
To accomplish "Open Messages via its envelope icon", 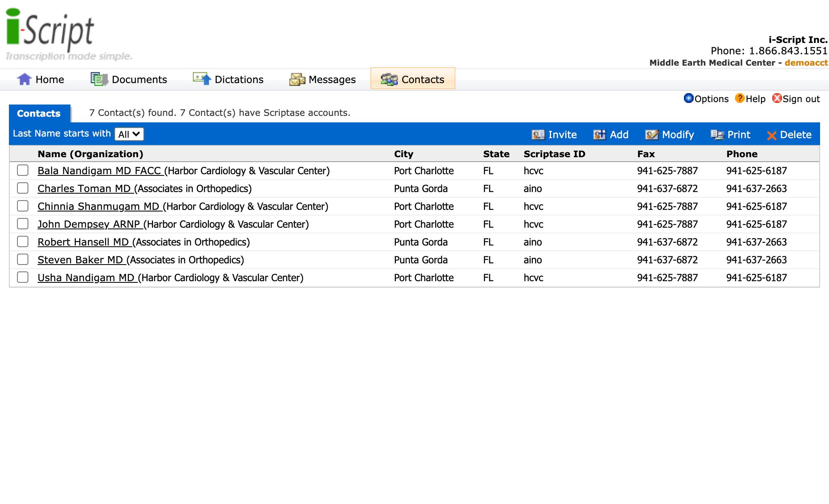I will tap(297, 79).
